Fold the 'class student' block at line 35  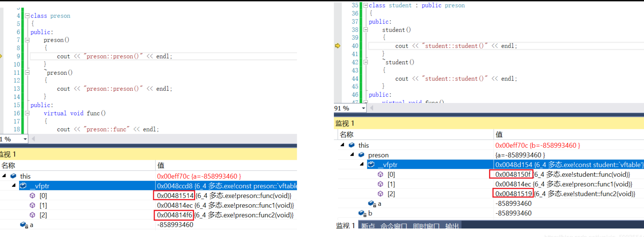click(x=366, y=5)
